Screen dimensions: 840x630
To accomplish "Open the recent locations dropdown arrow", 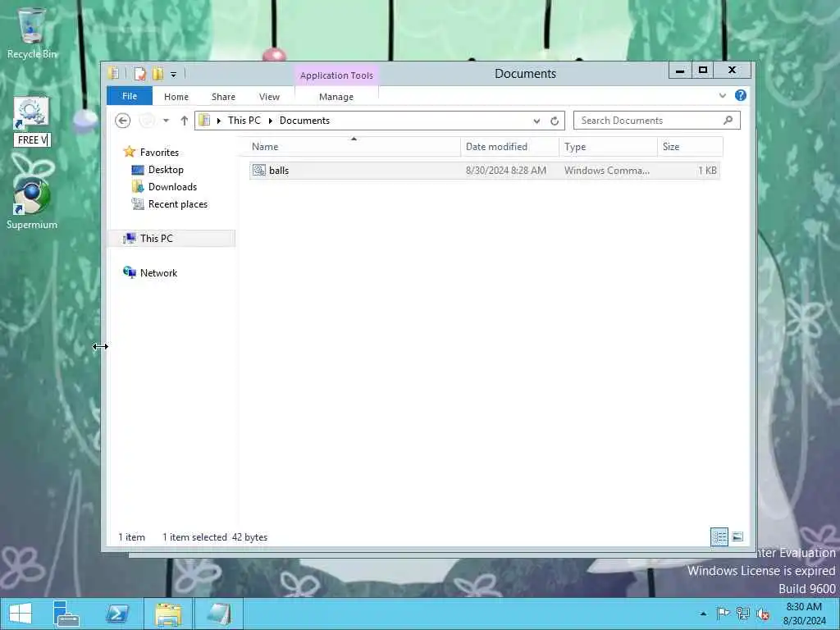I will (x=166, y=121).
